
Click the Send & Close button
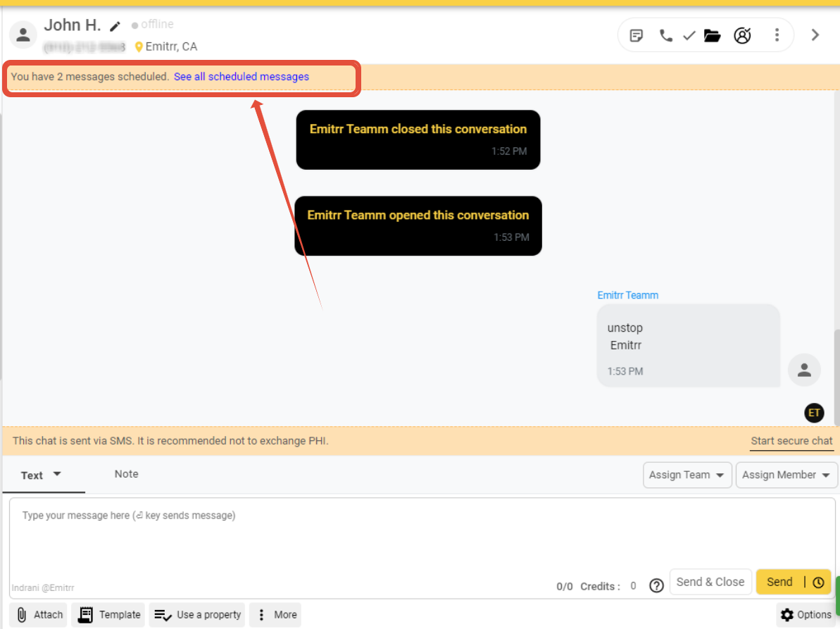710,582
